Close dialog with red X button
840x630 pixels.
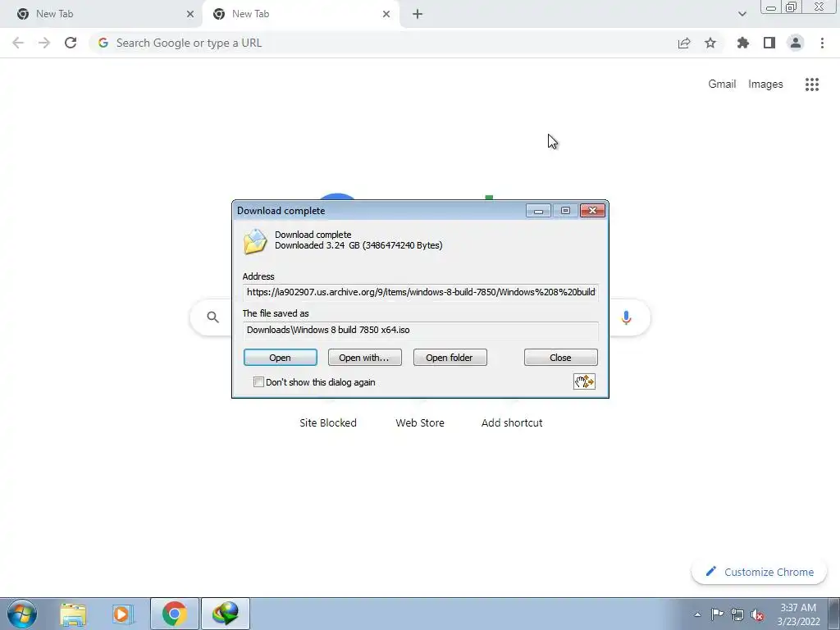592,211
